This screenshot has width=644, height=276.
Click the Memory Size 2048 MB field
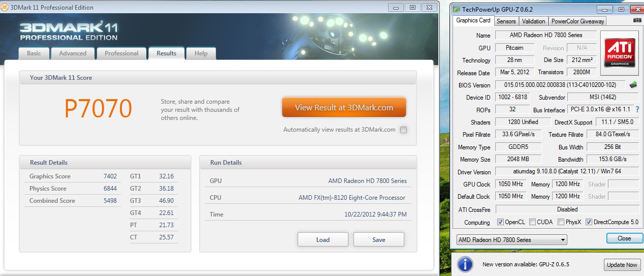tap(518, 159)
